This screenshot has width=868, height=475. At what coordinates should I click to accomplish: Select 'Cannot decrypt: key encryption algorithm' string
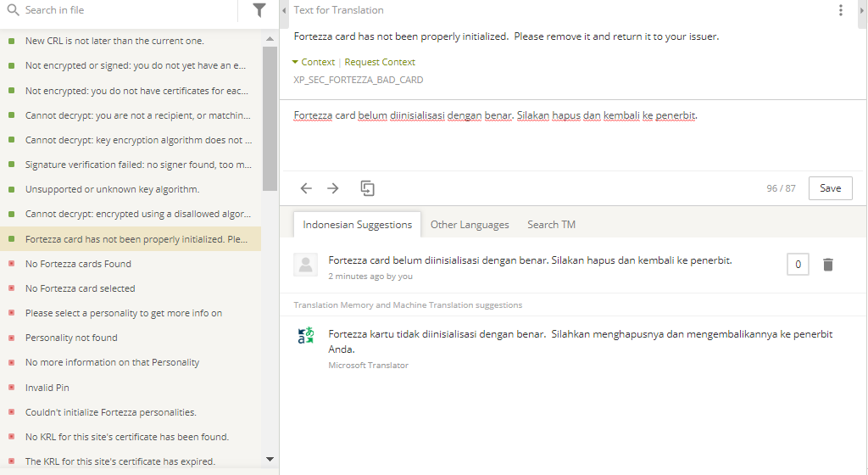(x=131, y=140)
